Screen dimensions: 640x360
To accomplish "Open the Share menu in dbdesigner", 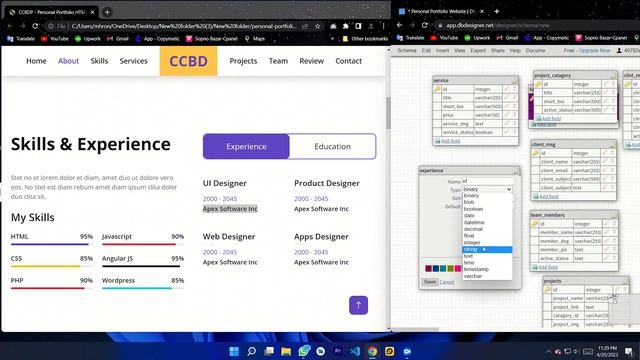I will [498, 51].
